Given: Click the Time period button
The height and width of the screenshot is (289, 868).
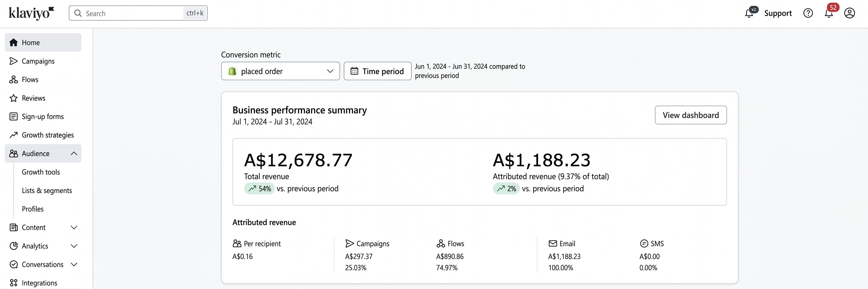Looking at the screenshot, I should pos(377,71).
